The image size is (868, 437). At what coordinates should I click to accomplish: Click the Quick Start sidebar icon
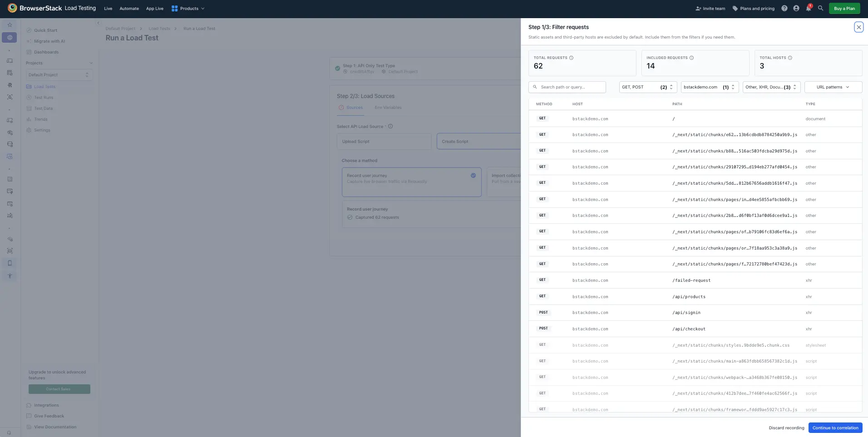point(29,30)
